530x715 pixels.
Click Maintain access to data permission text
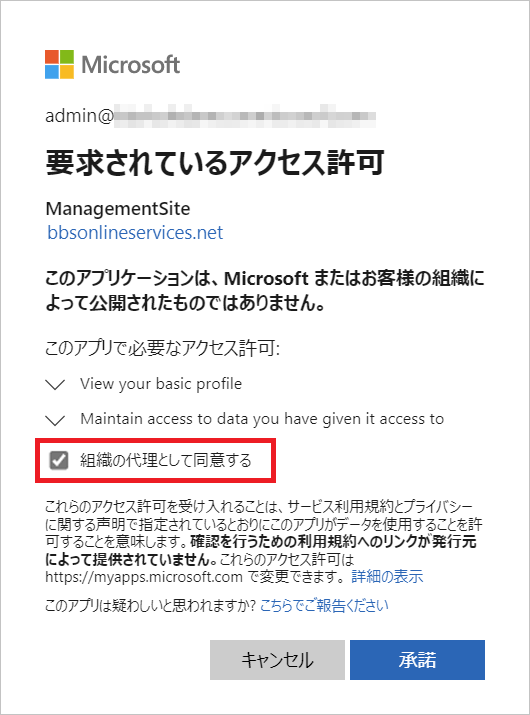(262, 419)
